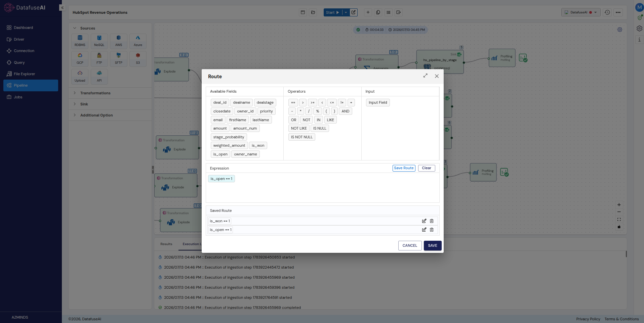Add the weighted_amount field
Image resolution: width=644 pixels, height=323 pixels.
click(229, 145)
